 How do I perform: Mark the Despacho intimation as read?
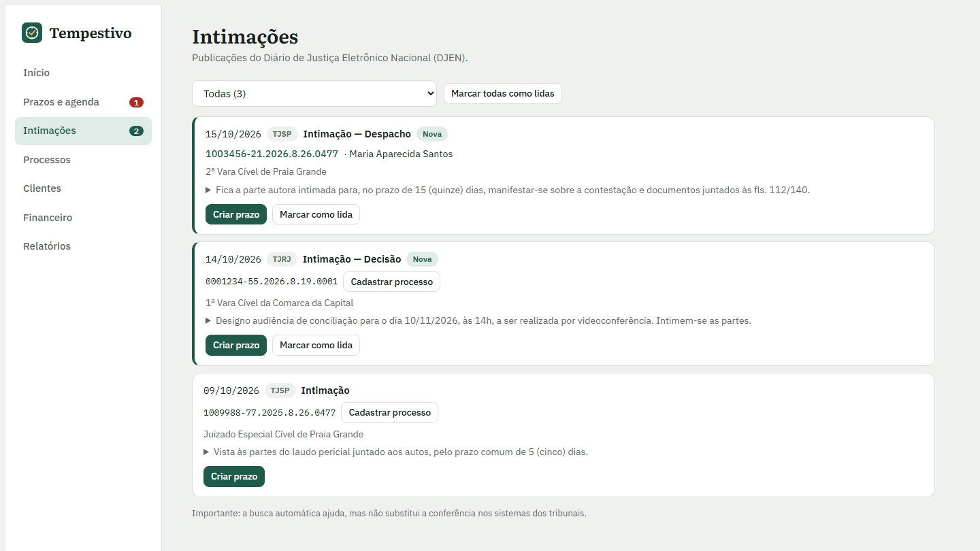click(316, 214)
